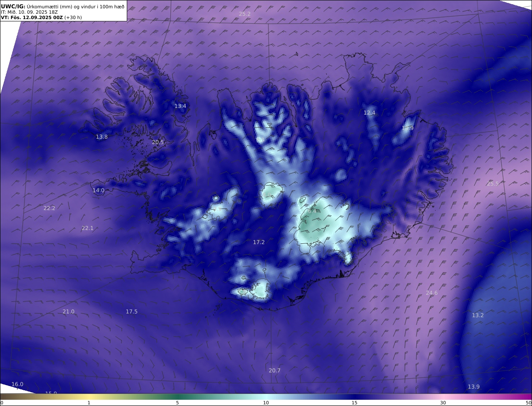This screenshot has height=406, width=532.
Task: Click the 21.0 value label on the map
Action: click(x=68, y=311)
